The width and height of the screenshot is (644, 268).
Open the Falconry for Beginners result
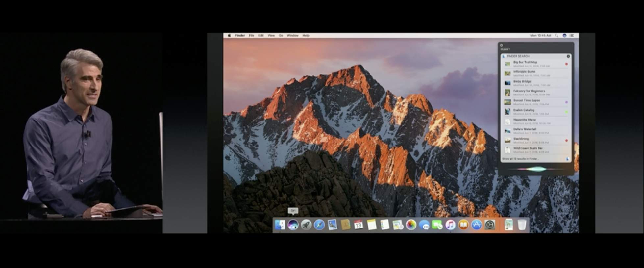point(536,93)
